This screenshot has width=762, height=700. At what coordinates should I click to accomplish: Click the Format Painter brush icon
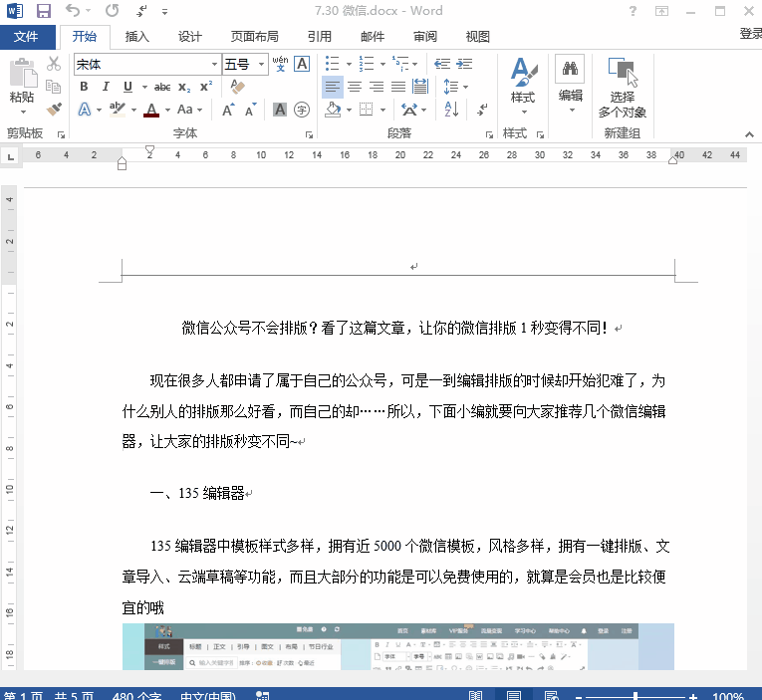(x=54, y=109)
